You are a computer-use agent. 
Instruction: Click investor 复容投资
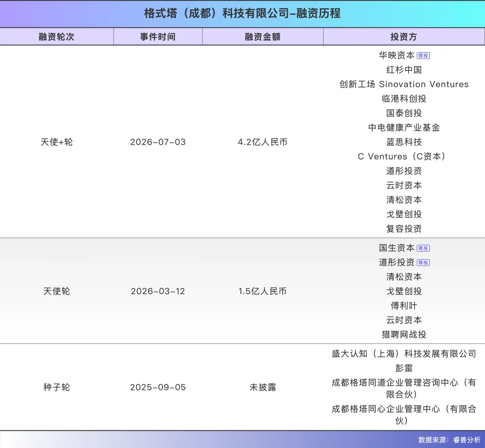(x=404, y=229)
